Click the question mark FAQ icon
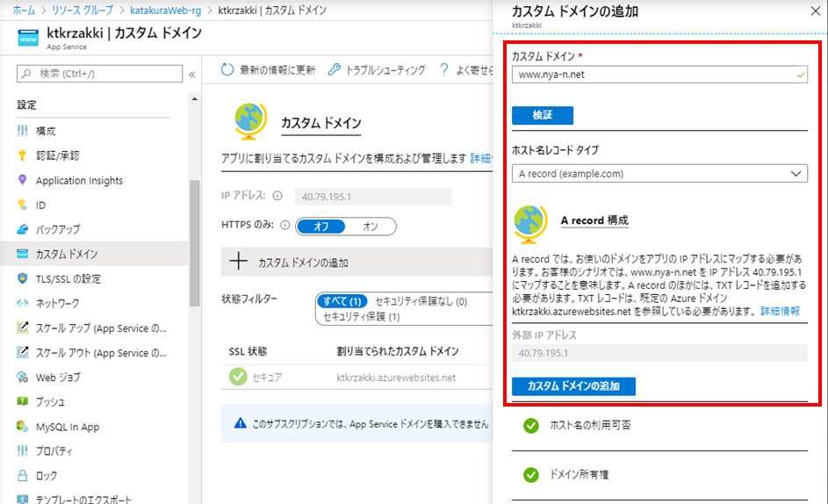828x504 pixels. [x=444, y=69]
